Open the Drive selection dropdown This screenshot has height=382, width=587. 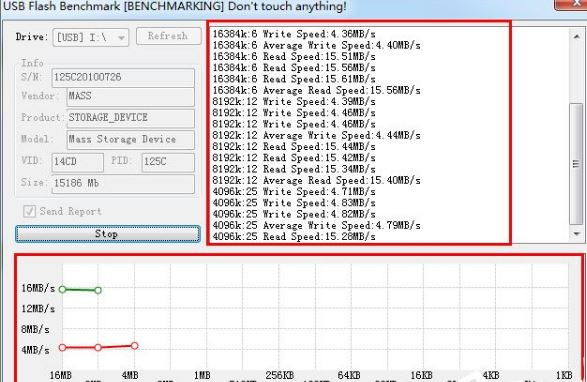click(91, 37)
